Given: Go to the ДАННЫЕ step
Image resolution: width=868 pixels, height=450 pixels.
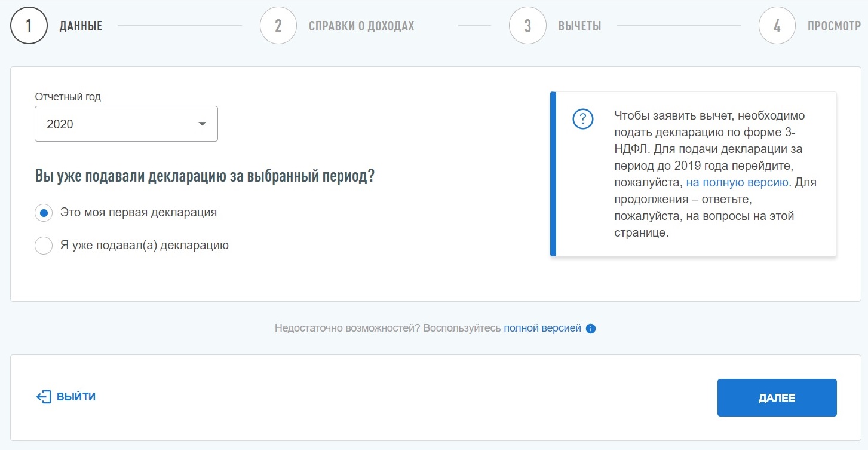Looking at the screenshot, I should click(81, 26).
